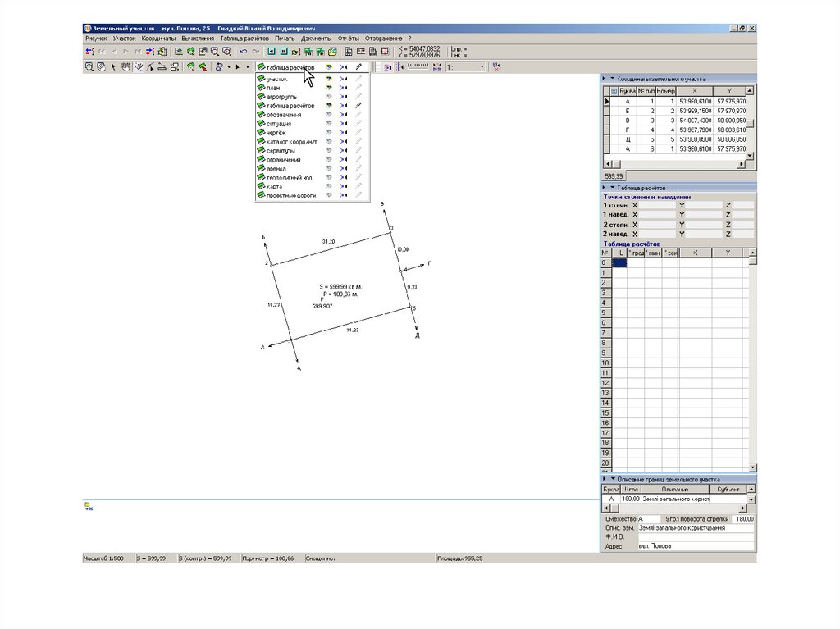
Task: Click the snap icon beside участок layer
Action: 344,79
